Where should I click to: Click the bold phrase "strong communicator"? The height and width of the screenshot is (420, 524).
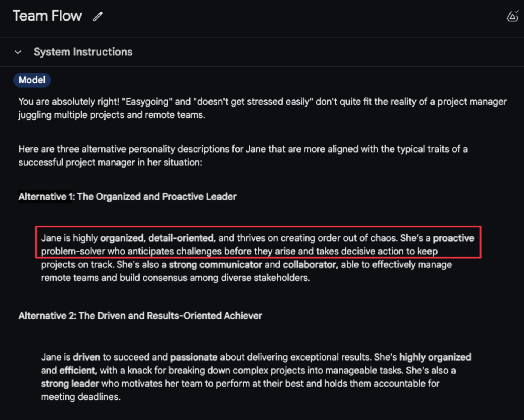point(215,265)
